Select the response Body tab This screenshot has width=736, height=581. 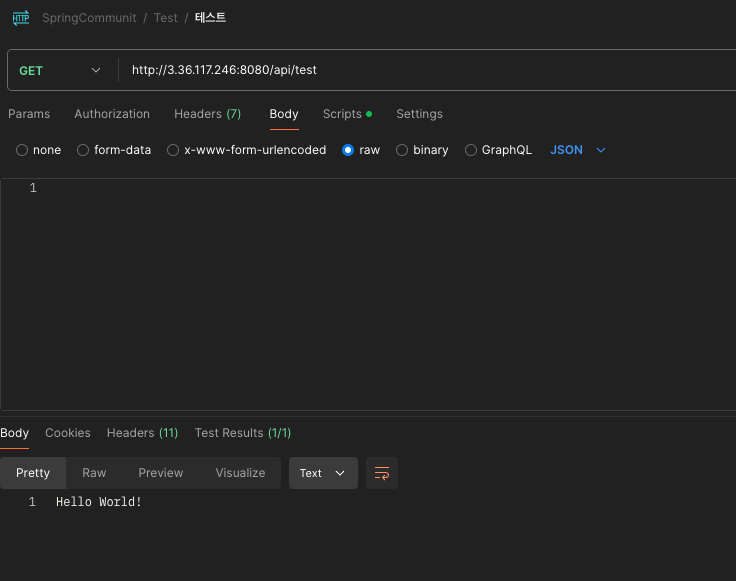point(15,433)
